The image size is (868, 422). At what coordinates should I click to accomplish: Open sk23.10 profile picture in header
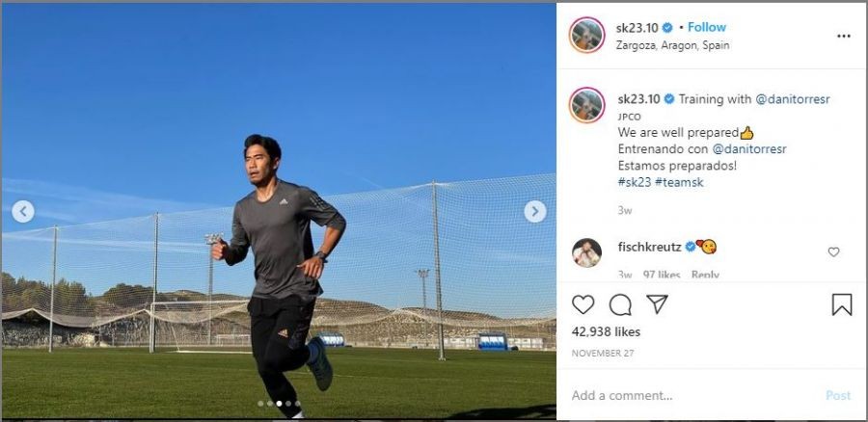pyautogui.click(x=586, y=35)
